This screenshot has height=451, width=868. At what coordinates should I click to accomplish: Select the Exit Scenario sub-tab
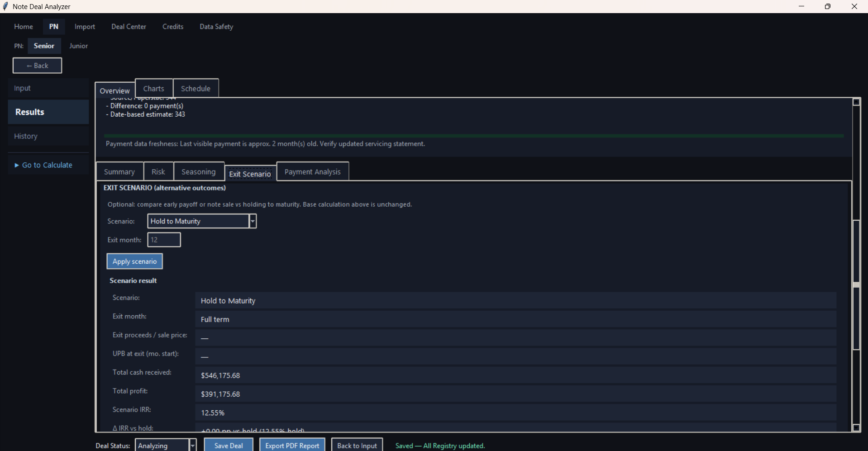[250, 174]
